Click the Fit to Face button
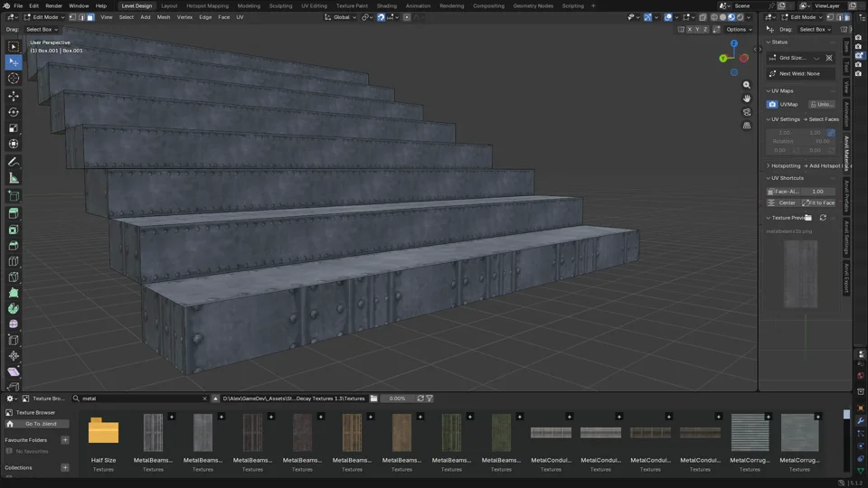 click(819, 203)
